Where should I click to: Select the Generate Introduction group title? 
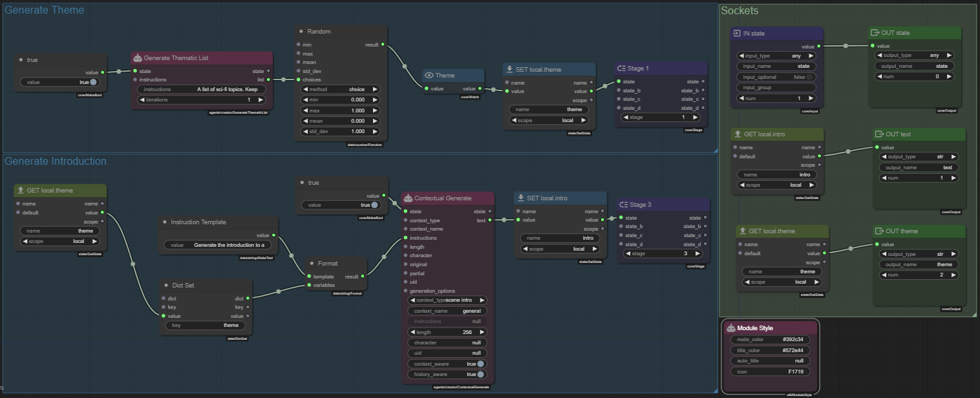(x=56, y=161)
